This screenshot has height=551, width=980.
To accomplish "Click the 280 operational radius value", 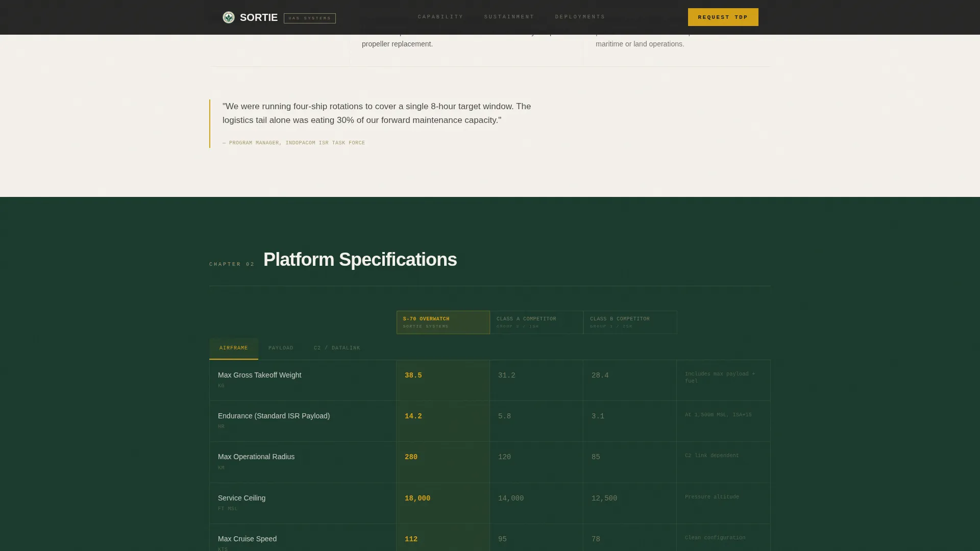I will tap(411, 457).
